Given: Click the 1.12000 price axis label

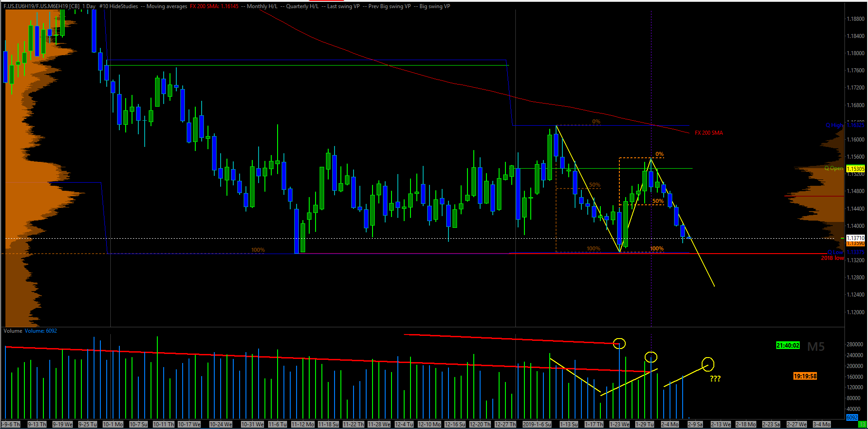Looking at the screenshot, I should [x=855, y=312].
